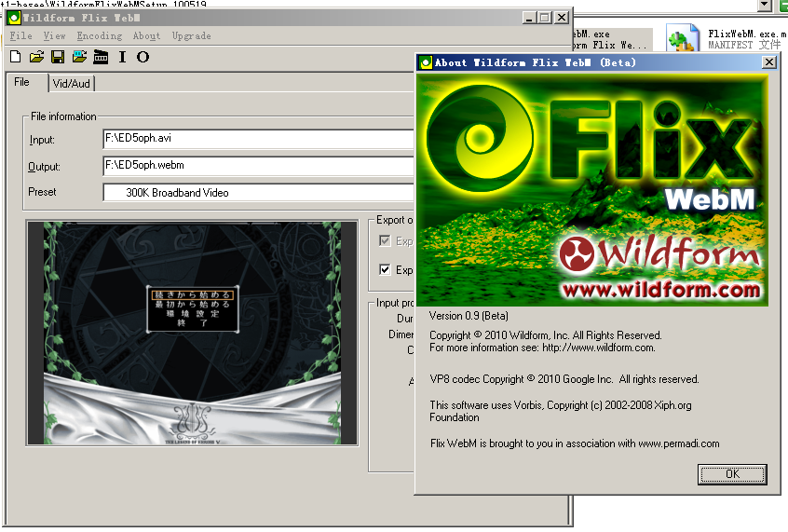788x532 pixels.
Task: Open the Encoding menu
Action: point(99,36)
